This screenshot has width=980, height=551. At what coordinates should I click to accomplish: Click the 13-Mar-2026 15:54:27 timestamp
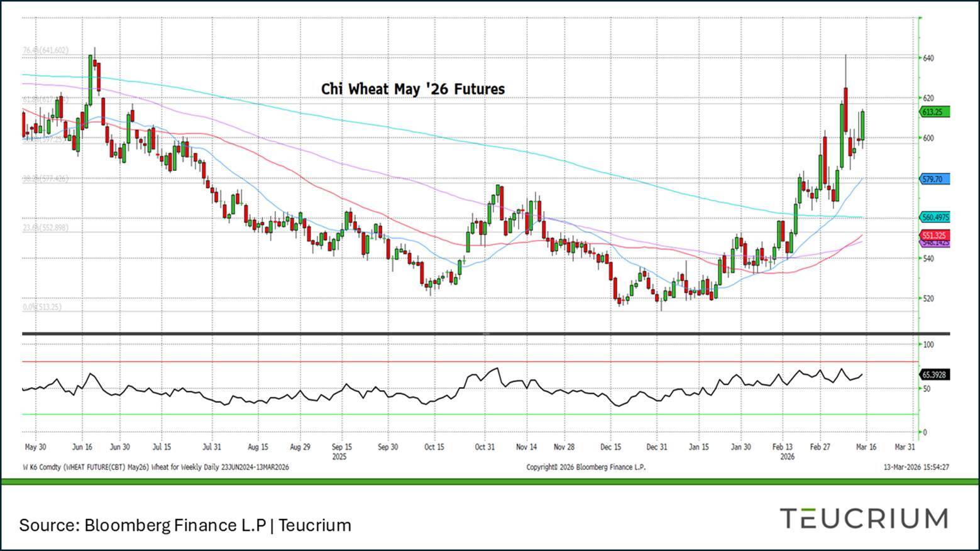(916, 467)
